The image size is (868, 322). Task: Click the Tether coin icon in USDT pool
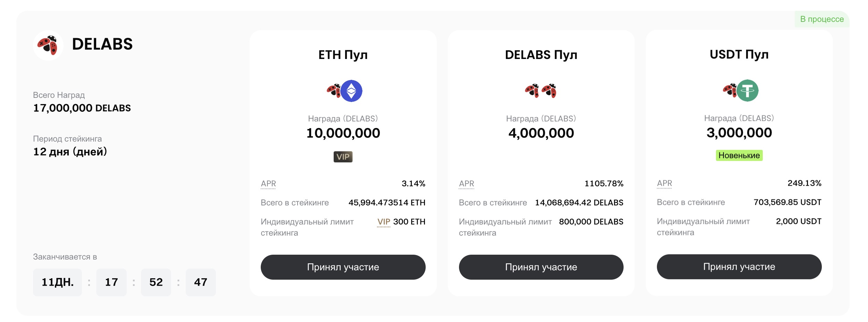pos(748,91)
